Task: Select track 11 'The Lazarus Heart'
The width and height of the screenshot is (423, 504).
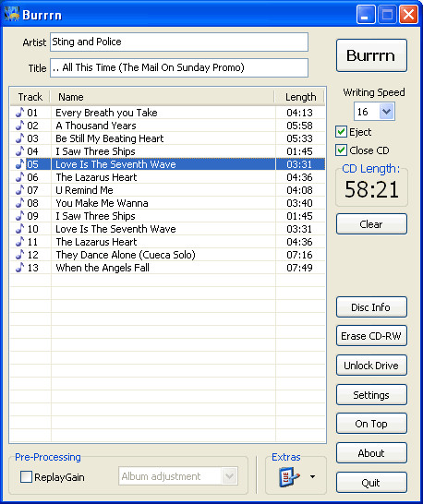Action: coord(167,242)
